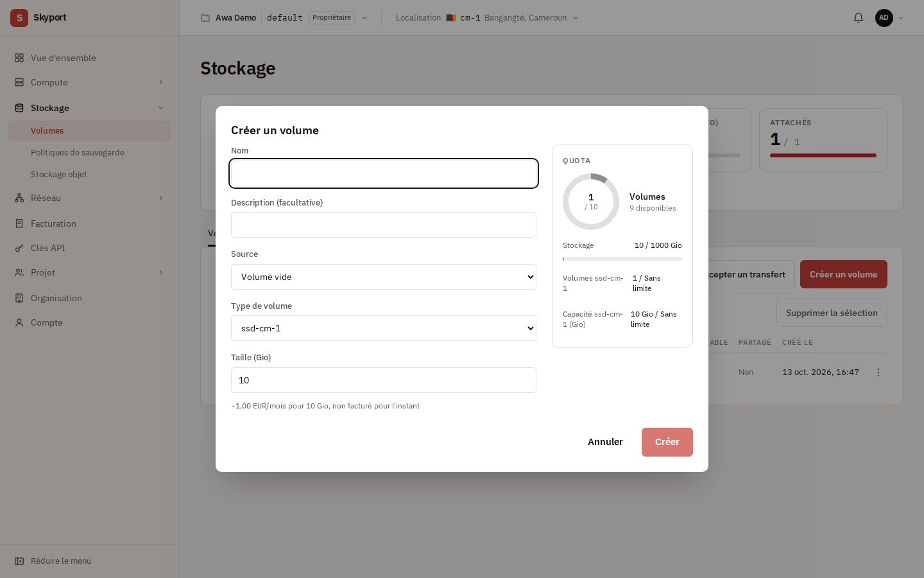Viewport: 924px width, 578px height.
Task: Click the creation date 13 oct. 2026, 16:47
Action: pos(820,372)
